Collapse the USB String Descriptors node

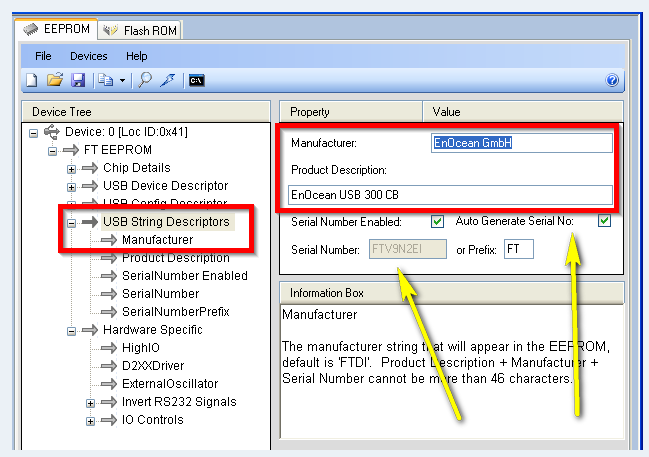(71, 223)
